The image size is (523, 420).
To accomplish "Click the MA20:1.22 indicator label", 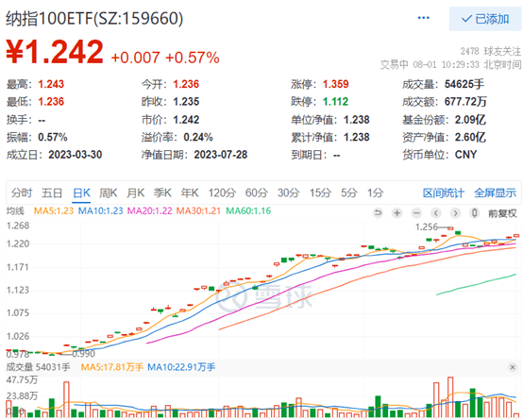I will (150, 210).
